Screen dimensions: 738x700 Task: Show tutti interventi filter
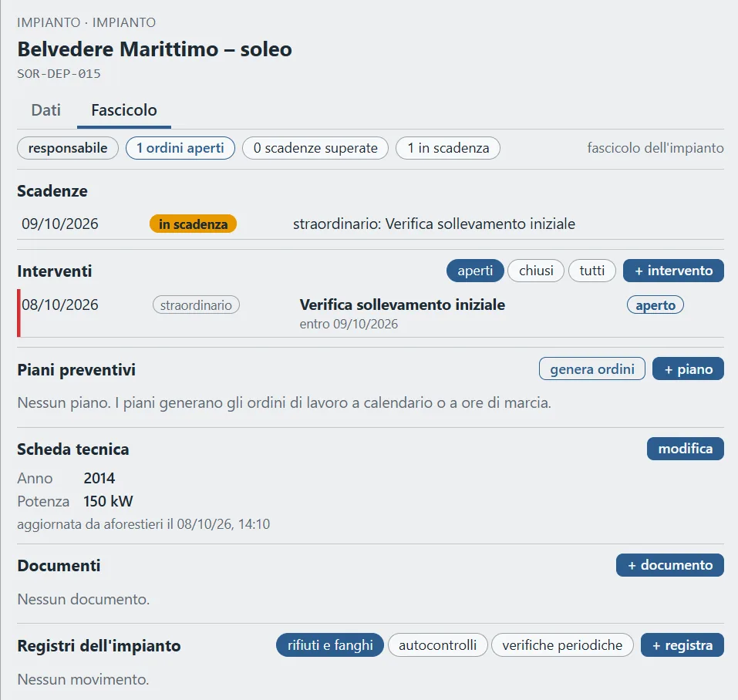[x=592, y=271]
